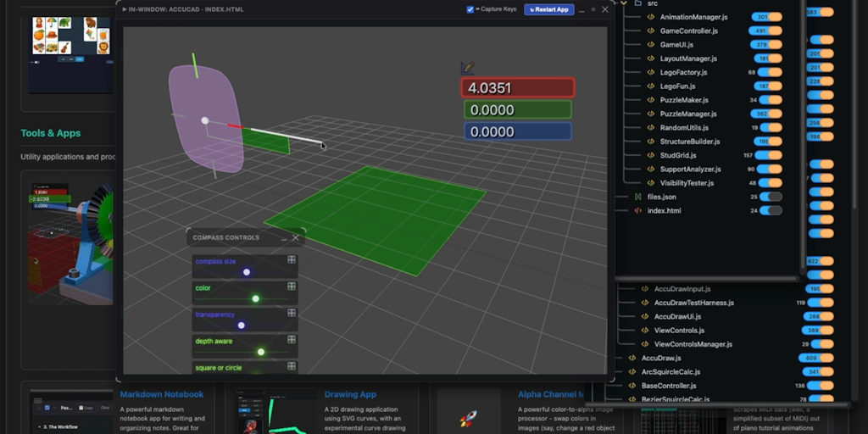Viewport: 868px width, 434px height.
Task: Close the Compass Controls panel
Action: pyautogui.click(x=296, y=237)
